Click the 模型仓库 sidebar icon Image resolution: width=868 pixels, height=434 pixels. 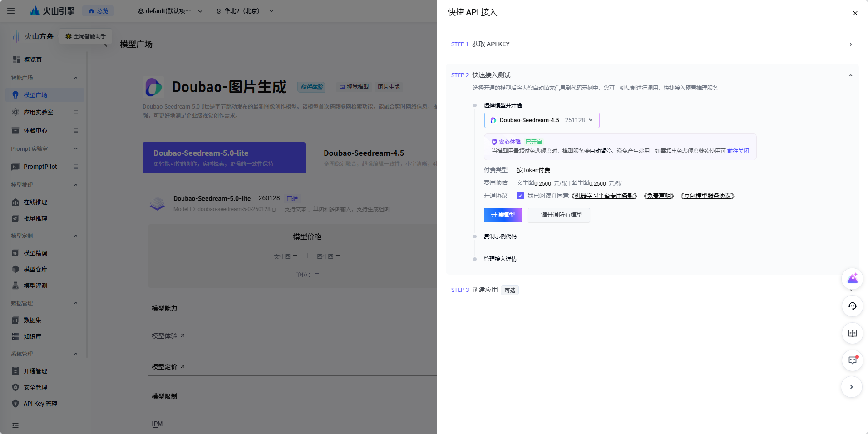[x=15, y=269]
